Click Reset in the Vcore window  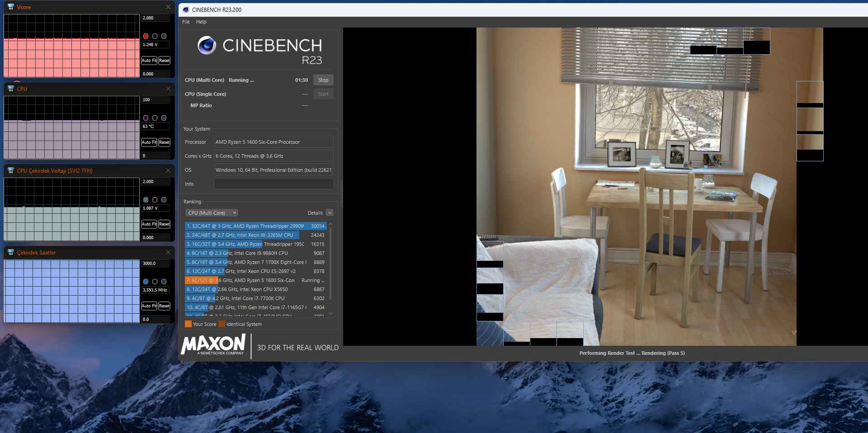[x=165, y=61]
